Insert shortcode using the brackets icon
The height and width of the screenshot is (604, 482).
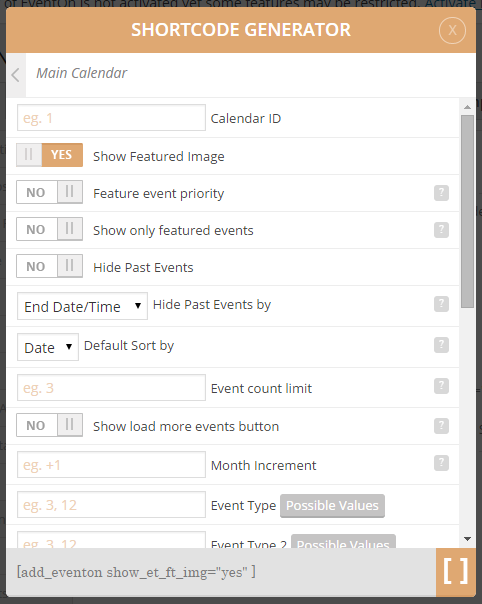(x=456, y=572)
